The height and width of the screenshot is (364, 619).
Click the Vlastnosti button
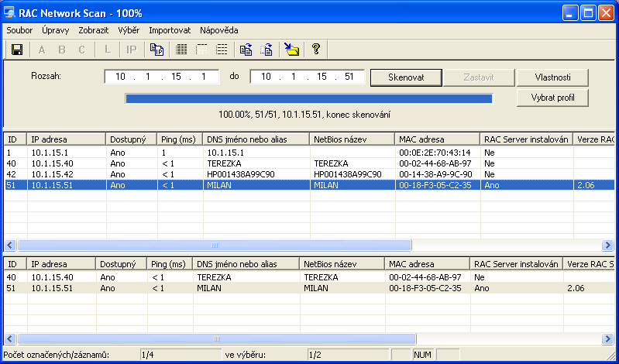click(552, 77)
